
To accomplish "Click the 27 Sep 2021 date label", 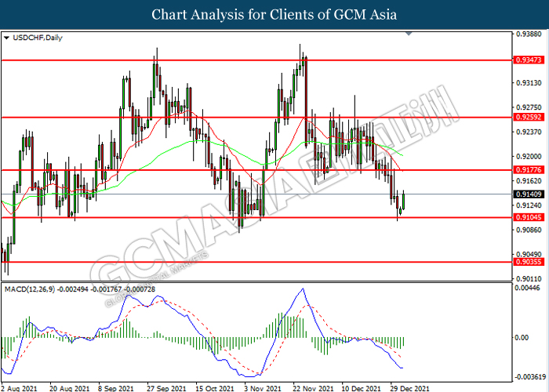I will coord(166,388).
